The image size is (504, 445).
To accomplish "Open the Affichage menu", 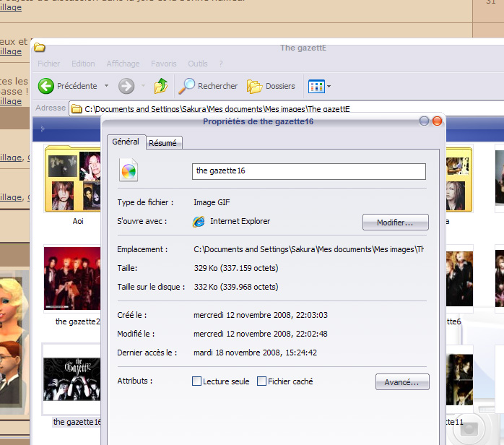I will coord(123,64).
